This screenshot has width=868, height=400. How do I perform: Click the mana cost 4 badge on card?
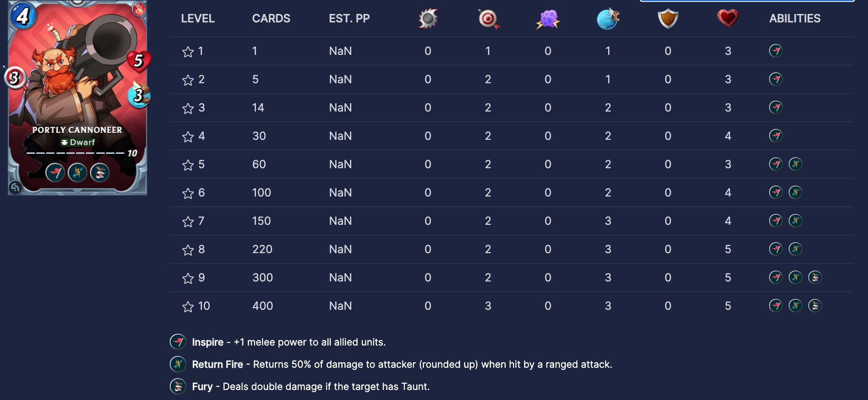[22, 16]
